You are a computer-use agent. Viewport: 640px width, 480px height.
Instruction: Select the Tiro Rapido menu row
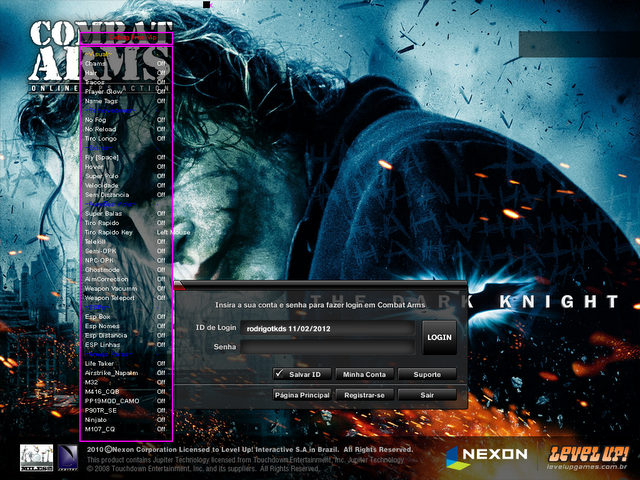[x=126, y=223]
